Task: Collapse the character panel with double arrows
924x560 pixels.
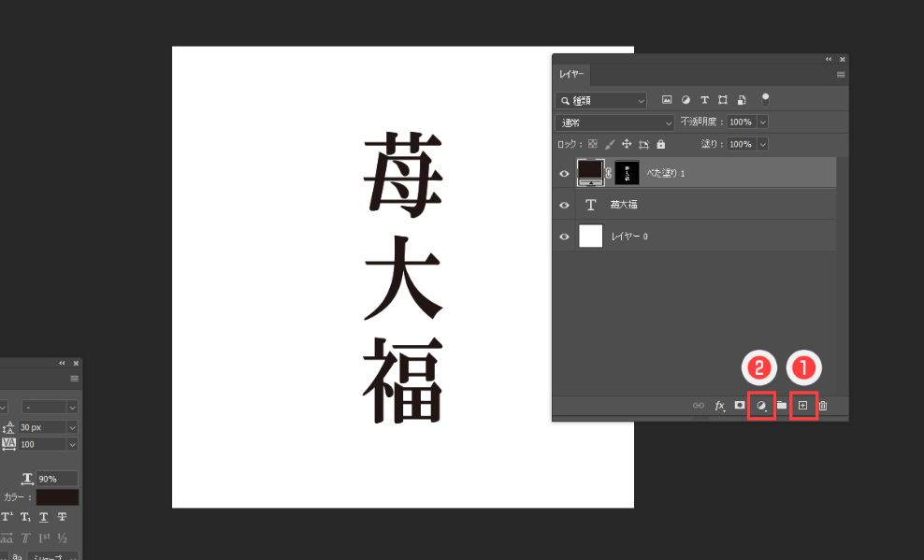Action: click(62, 364)
